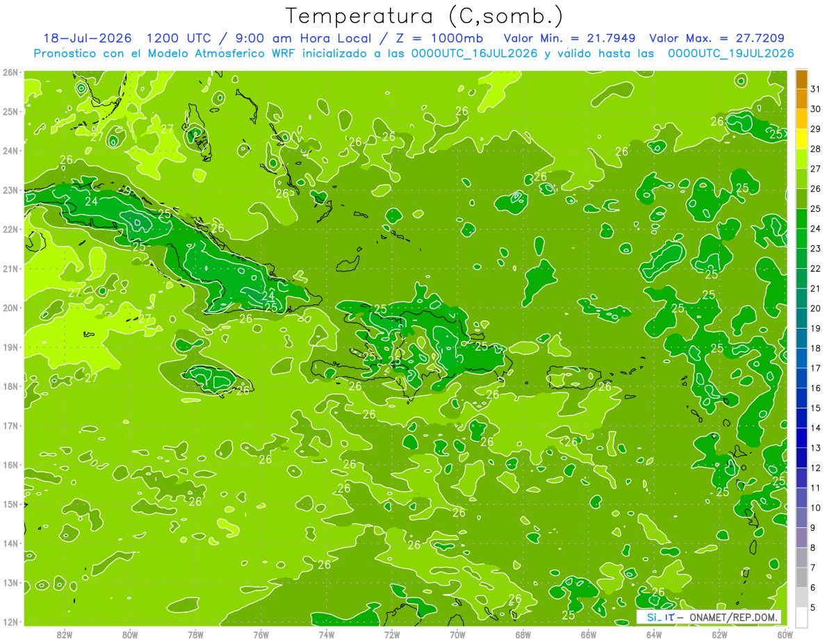The height and width of the screenshot is (644, 834).
Task: Click the '20N' latitude axis label
Action: 10,308
